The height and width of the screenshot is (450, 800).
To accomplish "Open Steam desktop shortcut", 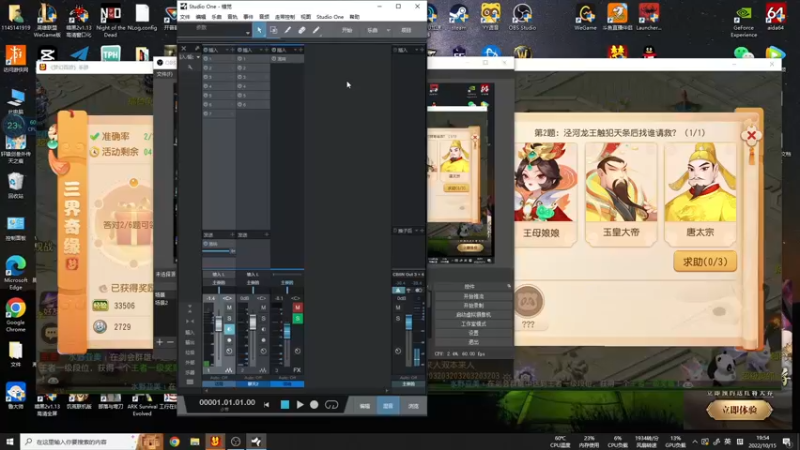I will 459,17.
